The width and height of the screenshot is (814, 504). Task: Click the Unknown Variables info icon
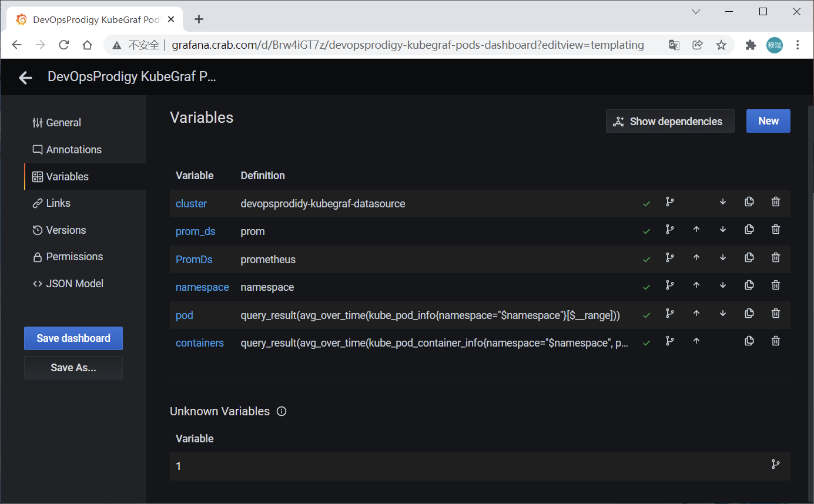282,411
